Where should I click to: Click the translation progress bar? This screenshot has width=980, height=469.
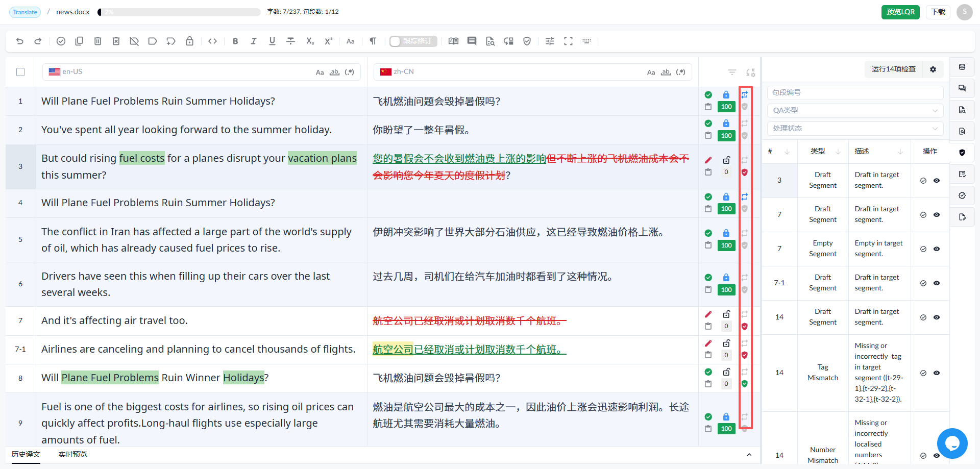pos(179,12)
